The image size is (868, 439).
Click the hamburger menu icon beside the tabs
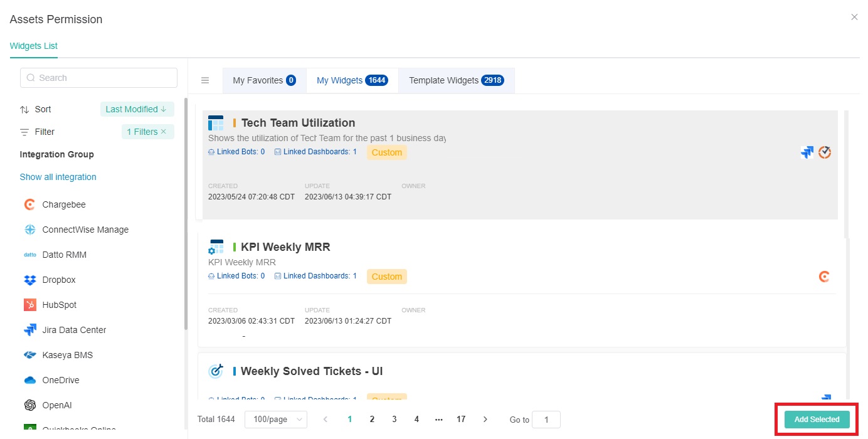(x=205, y=80)
